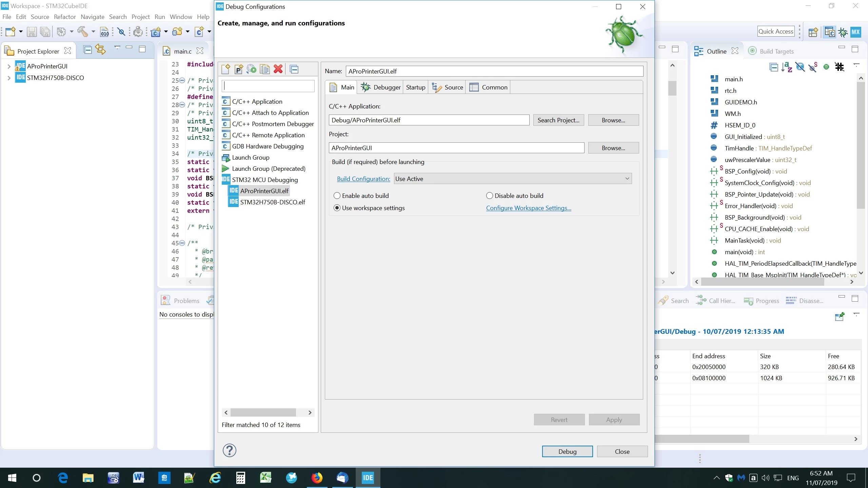Viewport: 868px width, 488px height.
Task: Click the Search Project... button
Action: [558, 120]
